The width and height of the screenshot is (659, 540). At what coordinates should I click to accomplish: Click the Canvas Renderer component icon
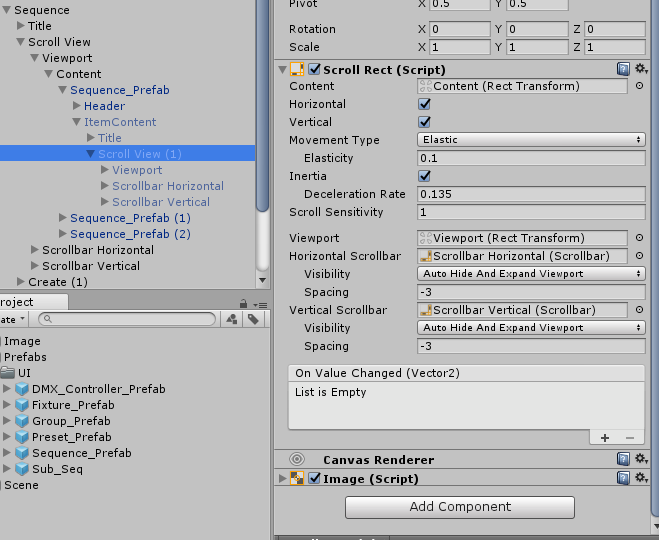pos(297,459)
